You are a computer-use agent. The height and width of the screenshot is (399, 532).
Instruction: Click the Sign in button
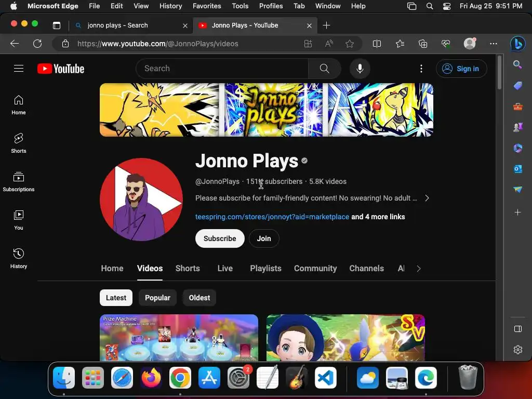pyautogui.click(x=461, y=69)
